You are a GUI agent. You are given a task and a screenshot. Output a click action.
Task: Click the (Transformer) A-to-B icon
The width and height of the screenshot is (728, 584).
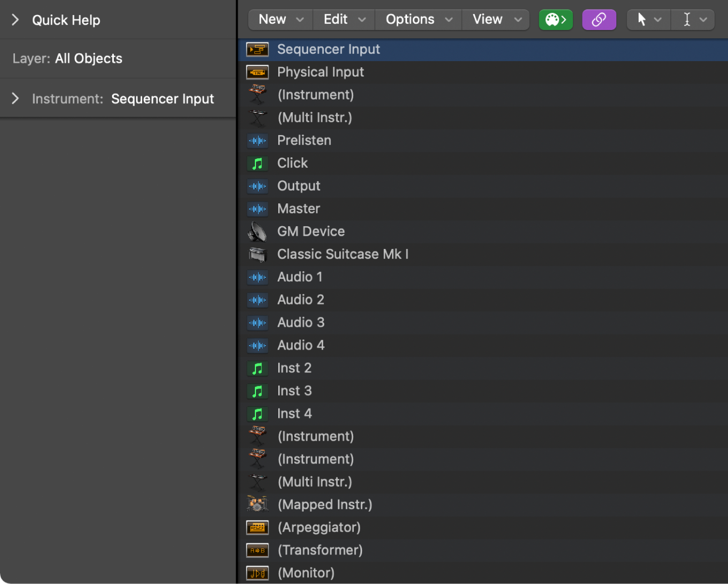[257, 550]
